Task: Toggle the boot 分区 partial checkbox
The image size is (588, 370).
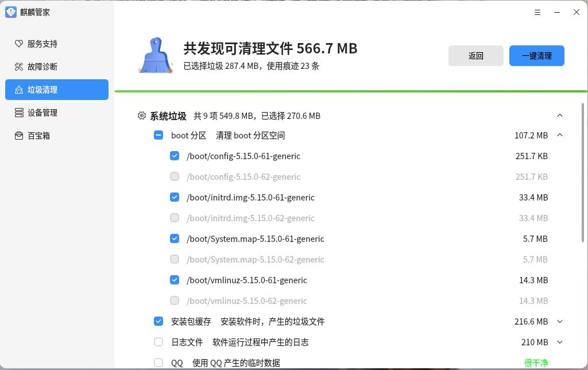Action: point(158,135)
